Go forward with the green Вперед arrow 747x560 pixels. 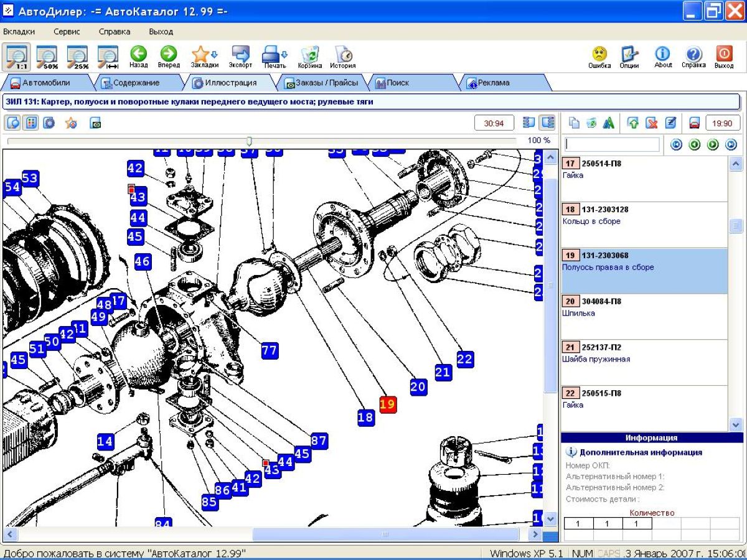[x=169, y=56]
